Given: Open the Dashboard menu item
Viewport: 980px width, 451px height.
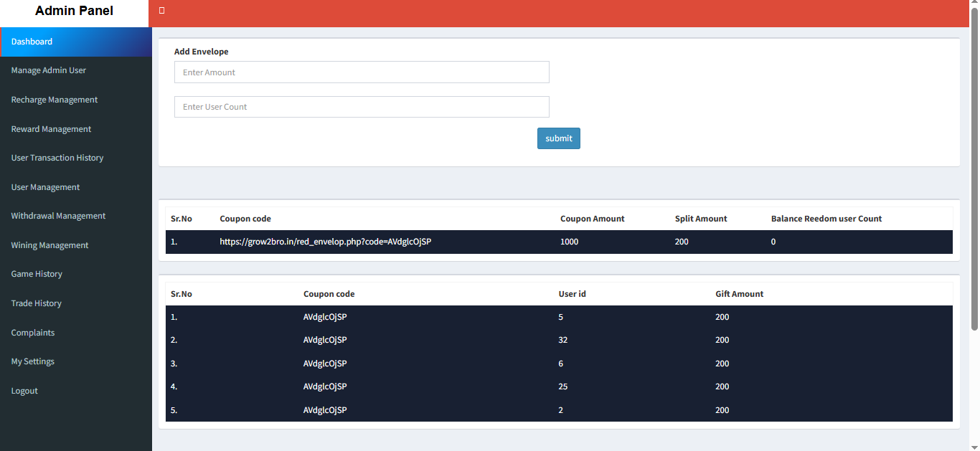Looking at the screenshot, I should click(x=32, y=42).
